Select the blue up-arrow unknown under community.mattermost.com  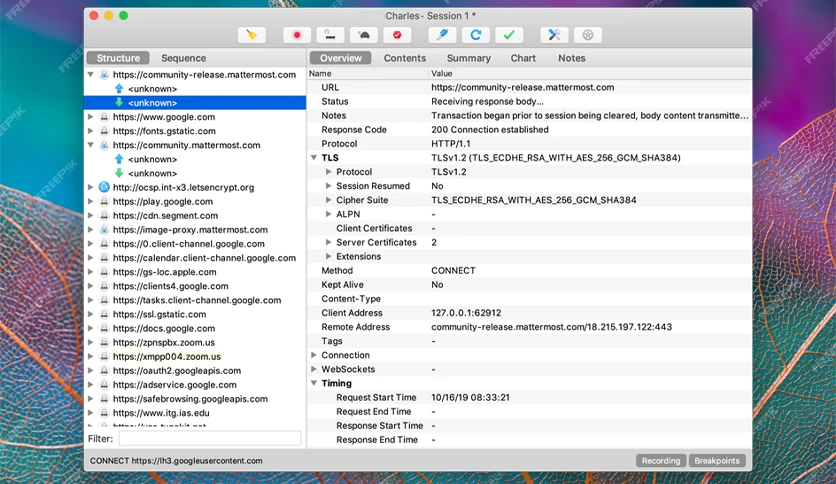click(x=152, y=159)
